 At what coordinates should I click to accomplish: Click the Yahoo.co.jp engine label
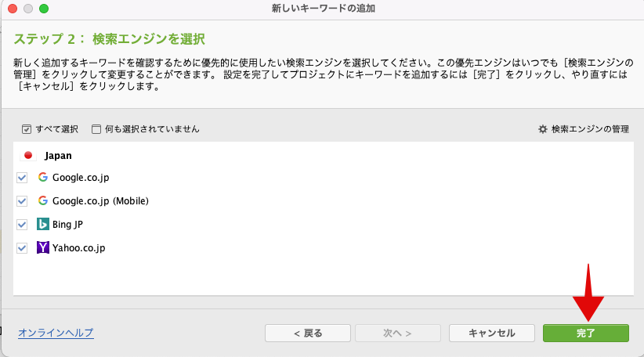(79, 248)
